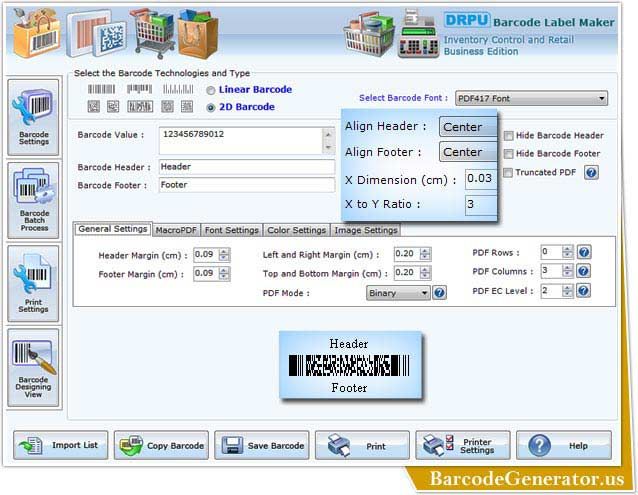Image resolution: width=638 pixels, height=495 pixels.
Task: Click the Print button
Action: click(x=362, y=445)
